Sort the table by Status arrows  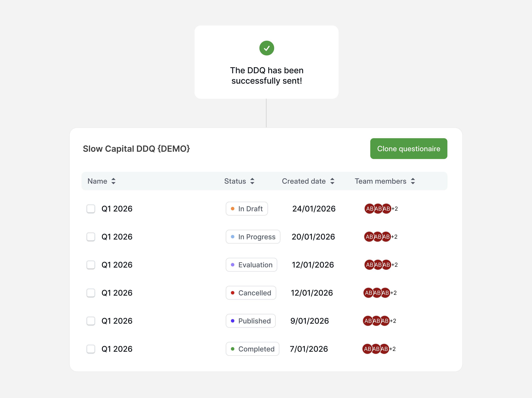pos(252,181)
